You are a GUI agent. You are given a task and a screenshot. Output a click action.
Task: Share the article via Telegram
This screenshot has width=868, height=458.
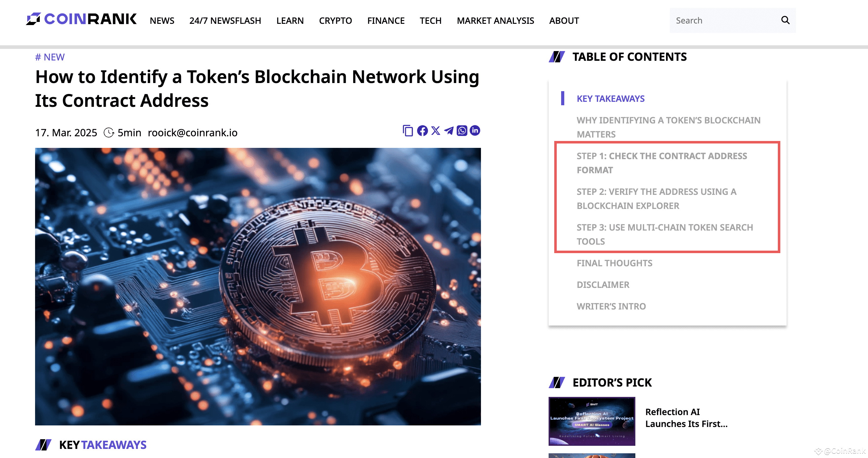pyautogui.click(x=448, y=131)
